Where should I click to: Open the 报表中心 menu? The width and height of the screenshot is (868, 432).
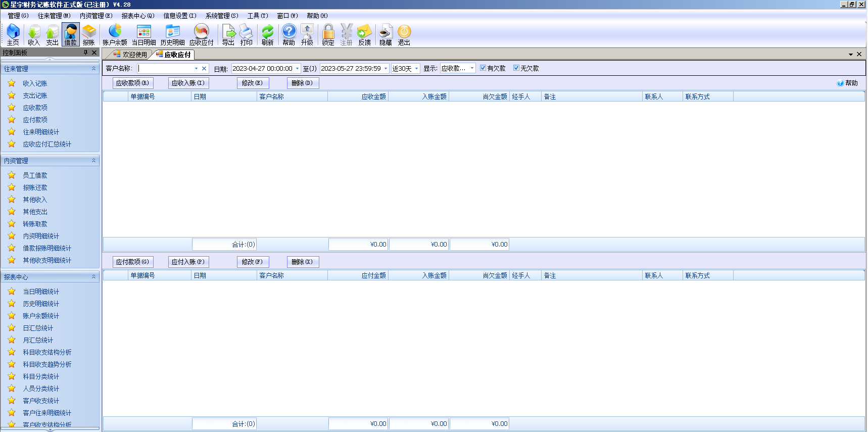138,16
